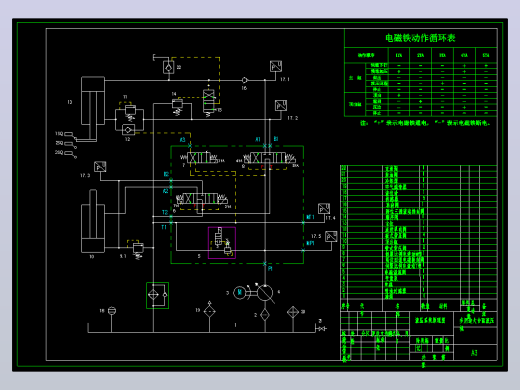Select the suction filter diamond labeled 2

coord(265,315)
